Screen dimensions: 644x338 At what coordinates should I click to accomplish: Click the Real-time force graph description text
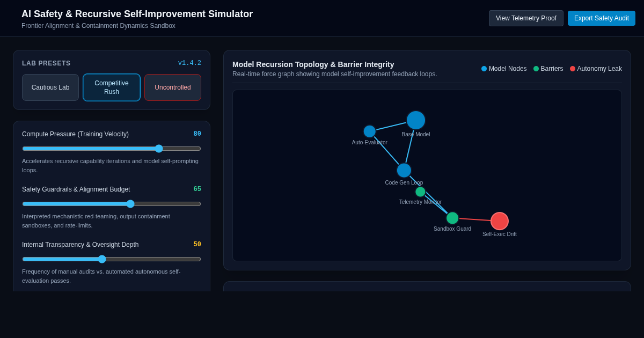tap(335, 74)
